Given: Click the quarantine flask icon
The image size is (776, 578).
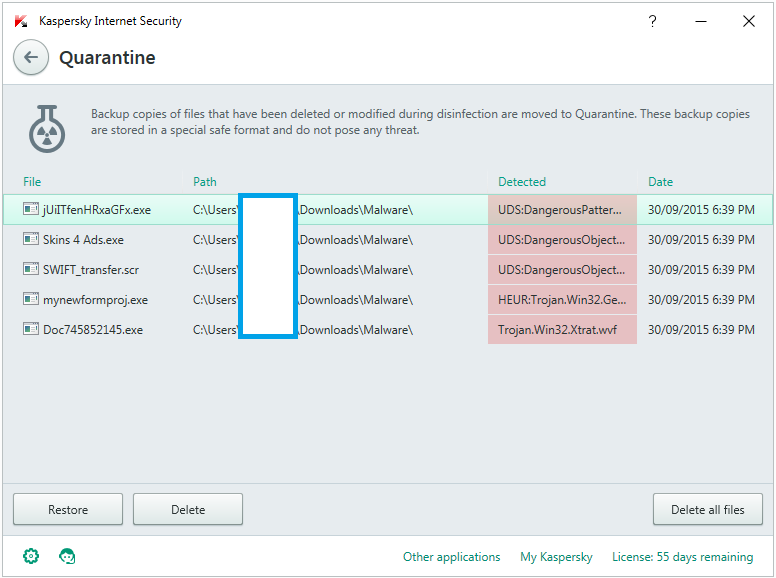Looking at the screenshot, I should pyautogui.click(x=47, y=129).
